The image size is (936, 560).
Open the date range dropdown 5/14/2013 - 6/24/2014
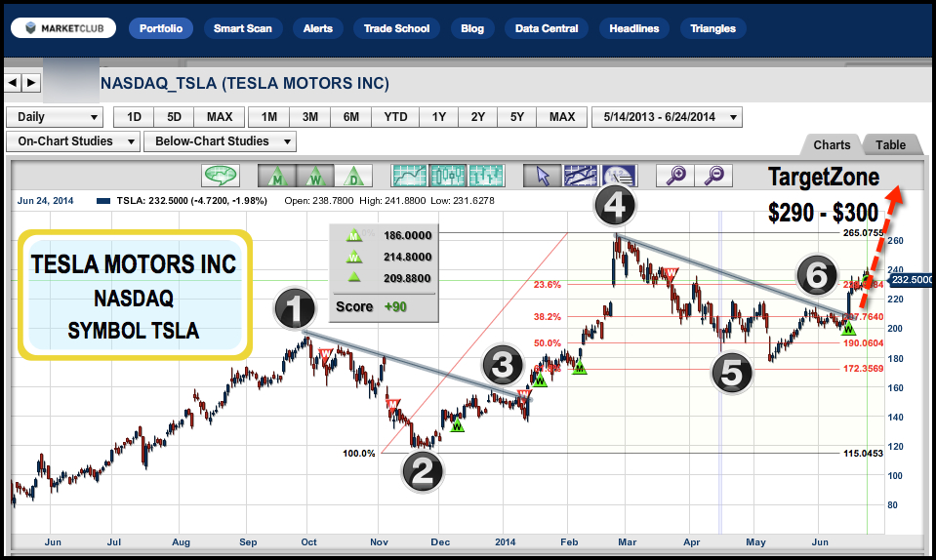pos(667,117)
